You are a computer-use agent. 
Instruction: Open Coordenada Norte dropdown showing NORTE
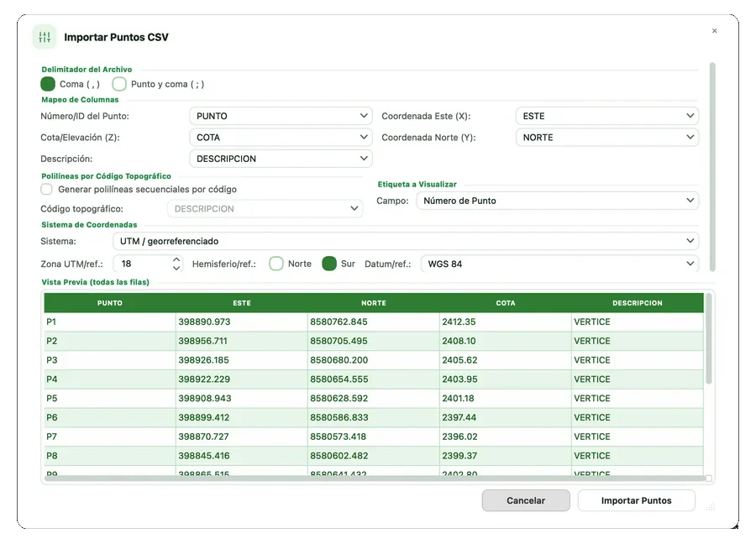(607, 138)
